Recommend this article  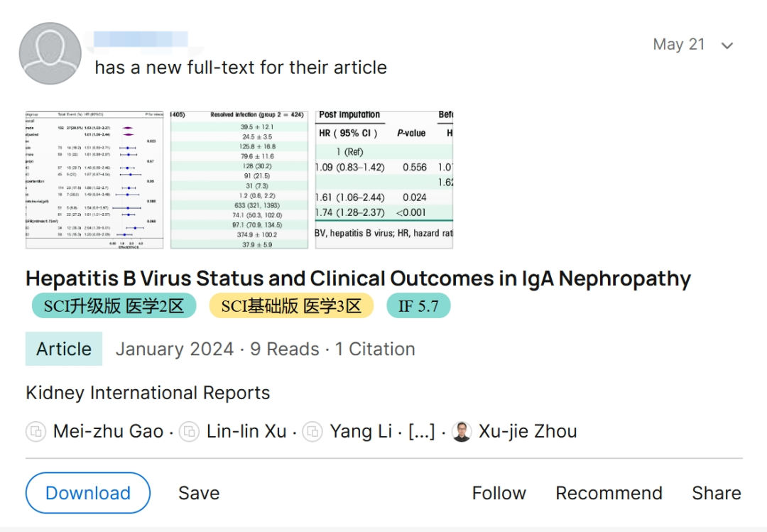click(x=609, y=493)
